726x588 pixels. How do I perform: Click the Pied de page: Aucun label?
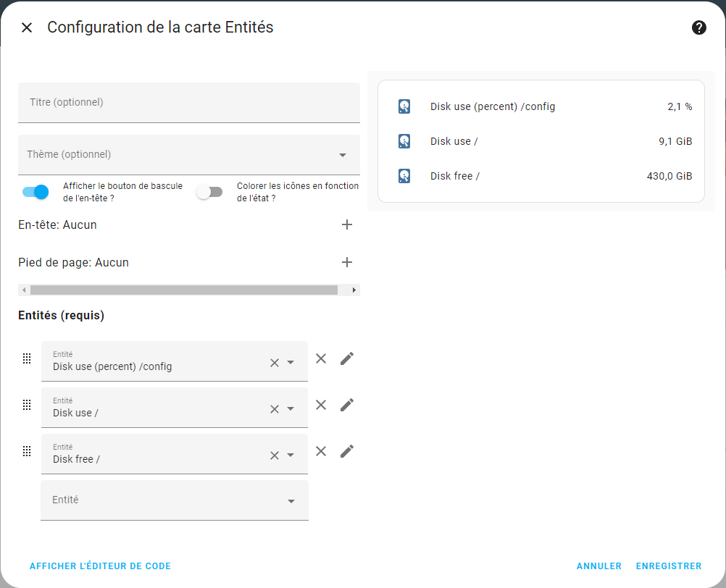point(74,263)
